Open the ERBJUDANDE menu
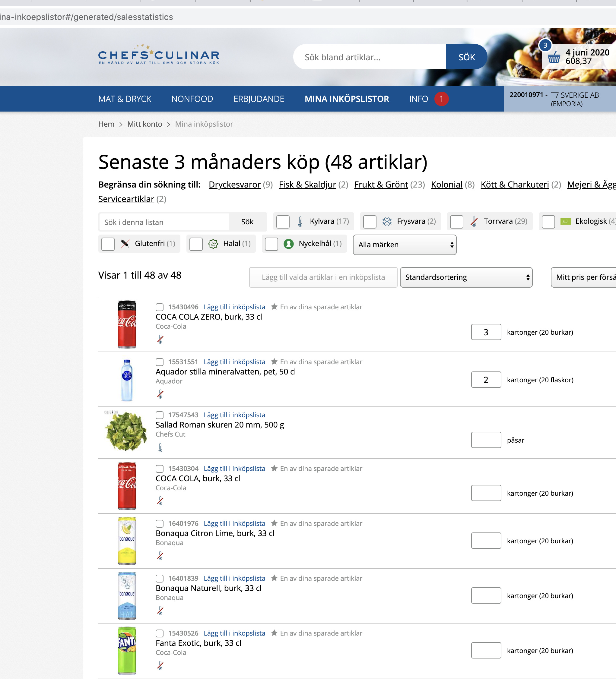The width and height of the screenshot is (616, 679). (259, 99)
